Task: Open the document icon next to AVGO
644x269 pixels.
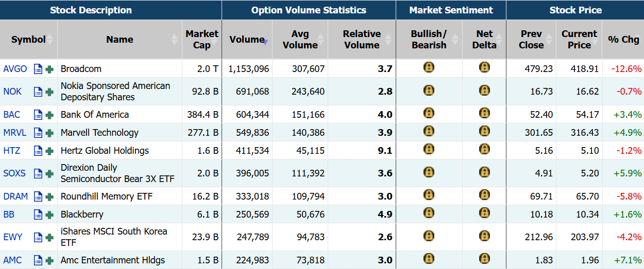Action: [38, 69]
